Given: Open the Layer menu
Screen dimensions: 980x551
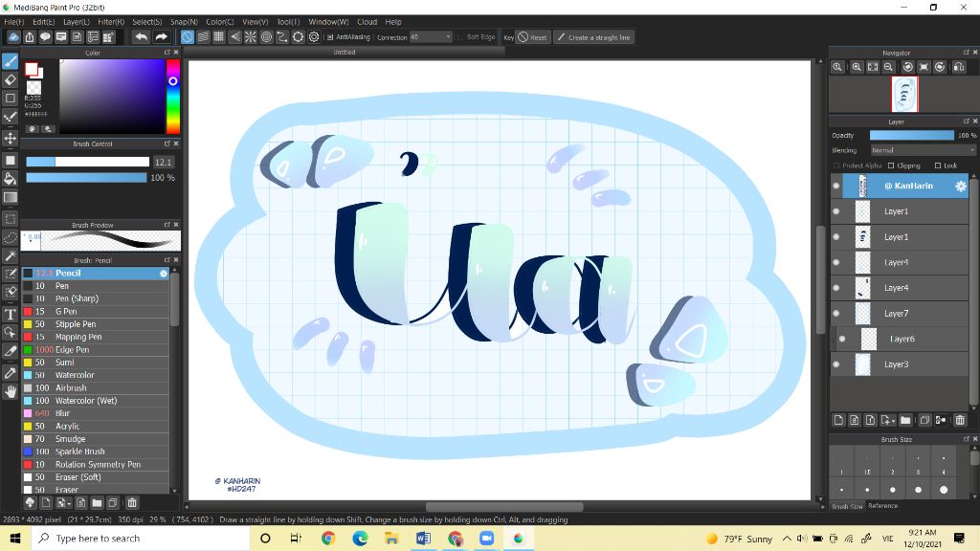Looking at the screenshot, I should tap(77, 22).
